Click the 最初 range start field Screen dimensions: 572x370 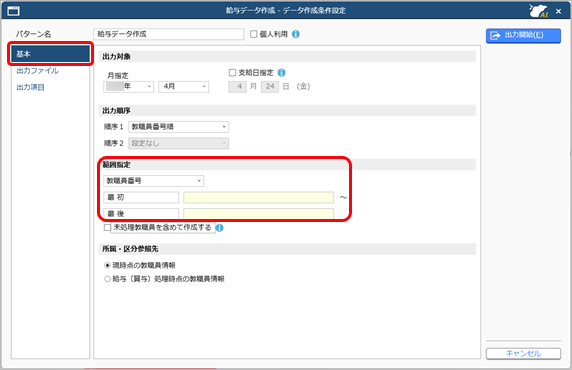141,197
